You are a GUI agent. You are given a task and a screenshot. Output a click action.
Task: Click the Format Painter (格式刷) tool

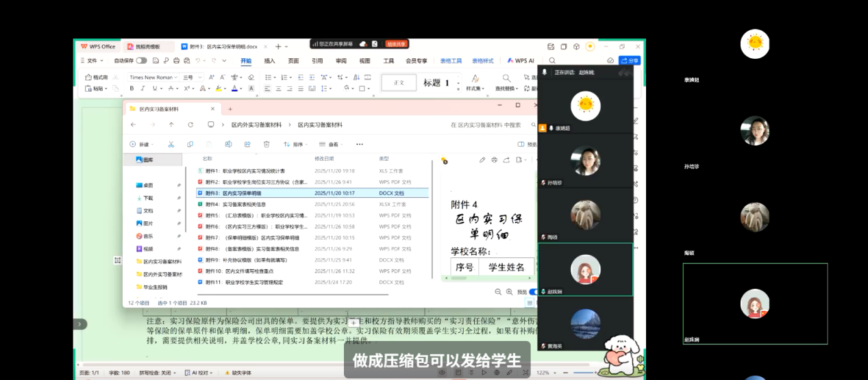click(97, 77)
